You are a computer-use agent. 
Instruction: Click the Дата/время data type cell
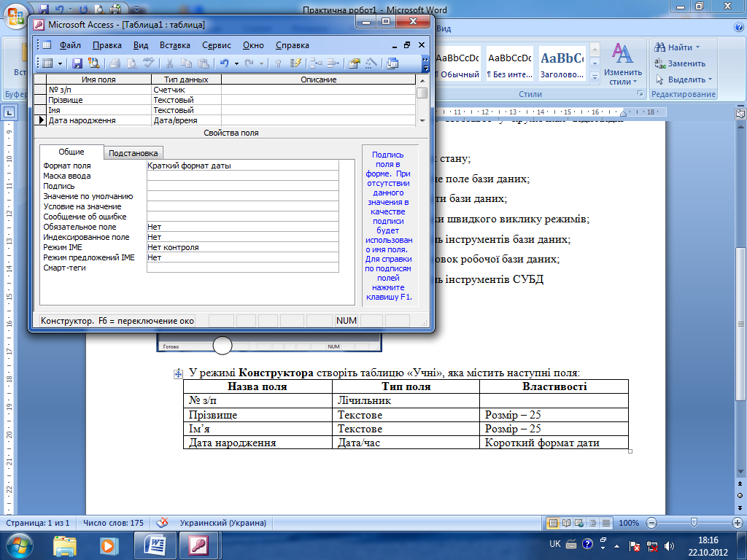pyautogui.click(x=186, y=120)
